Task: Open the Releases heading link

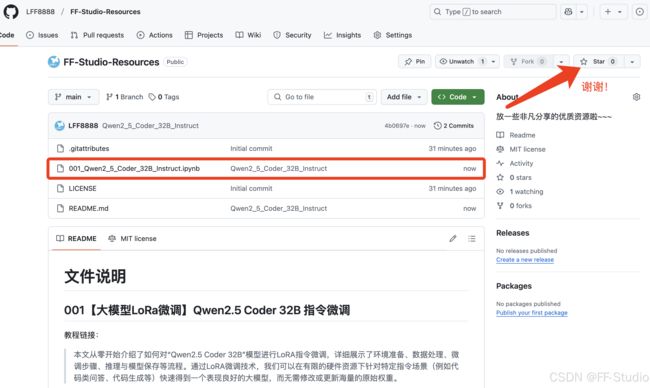Action: point(512,233)
